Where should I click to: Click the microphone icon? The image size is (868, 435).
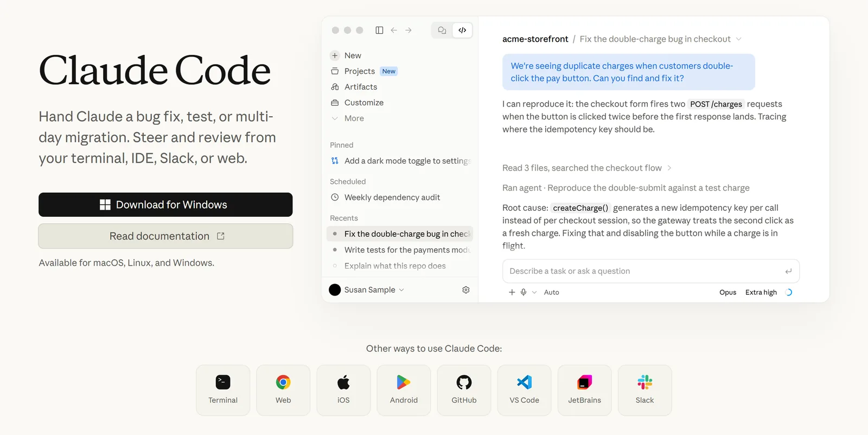(x=524, y=292)
